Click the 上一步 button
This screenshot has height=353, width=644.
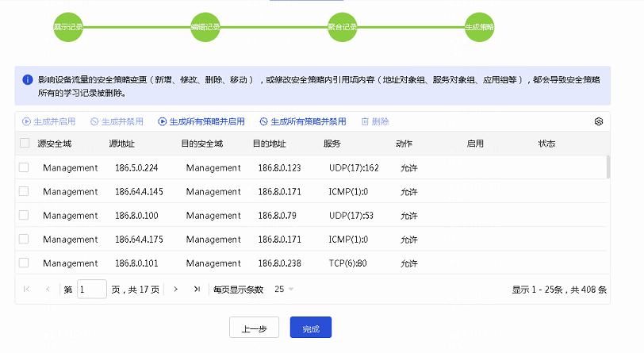[254, 328]
